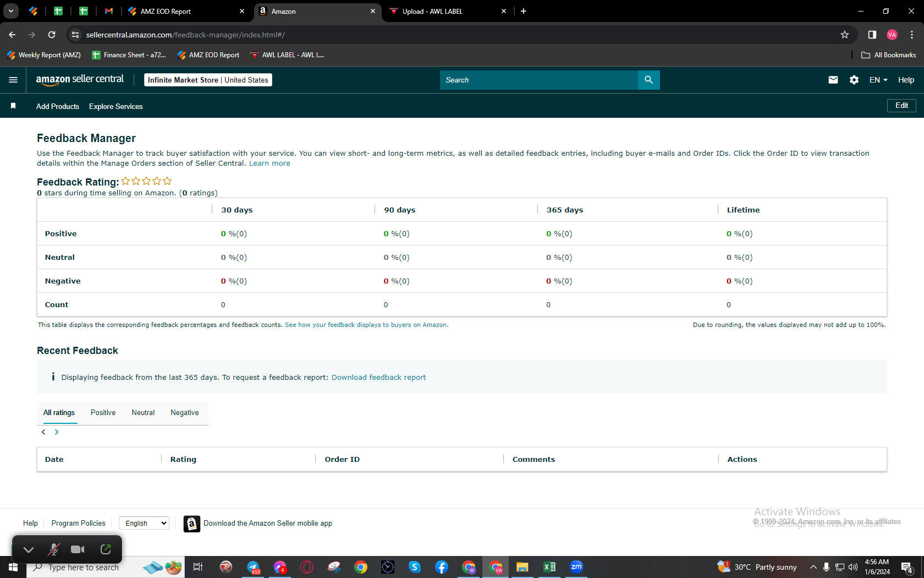Select the All ratings tab
The height and width of the screenshot is (578, 924).
point(59,413)
